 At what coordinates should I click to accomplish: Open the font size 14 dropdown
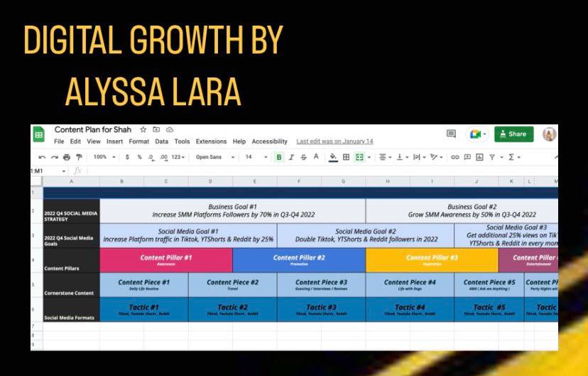click(256, 157)
